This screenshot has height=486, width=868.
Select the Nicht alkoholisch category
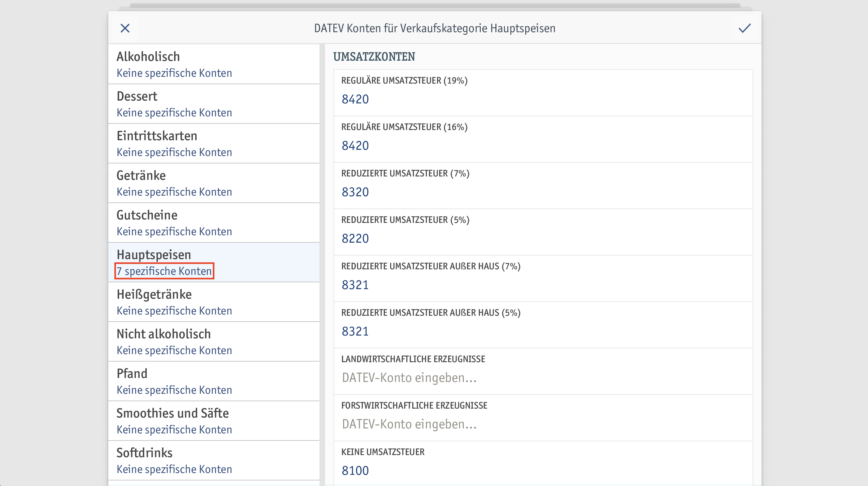point(214,342)
